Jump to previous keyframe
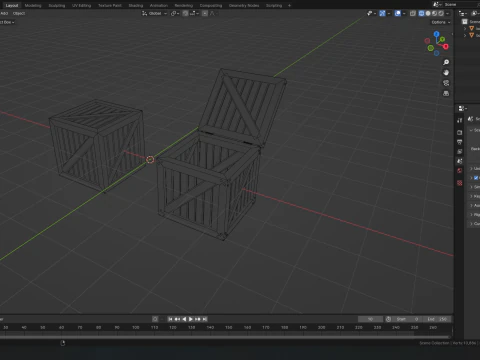This screenshot has height=360, width=480. pos(177,319)
